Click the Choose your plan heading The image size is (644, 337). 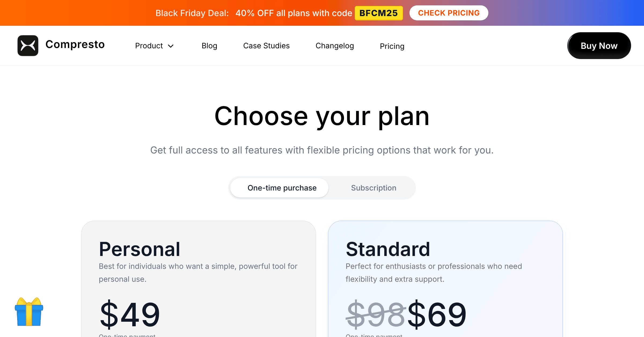click(322, 116)
